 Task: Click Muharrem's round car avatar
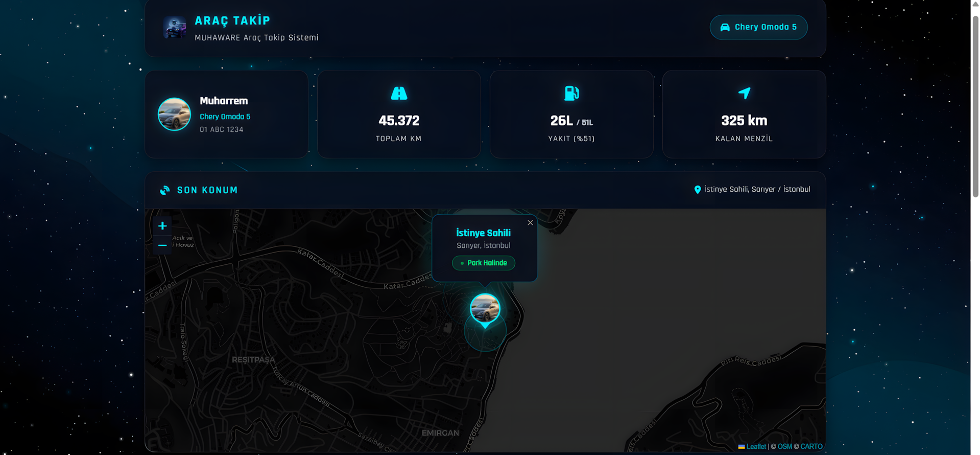174,115
